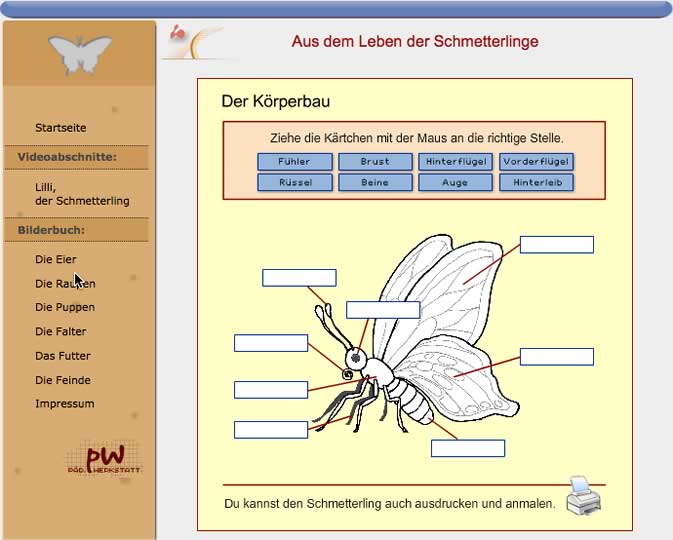Click the empty label box for the legs
The height and width of the screenshot is (540, 673).
tap(271, 430)
